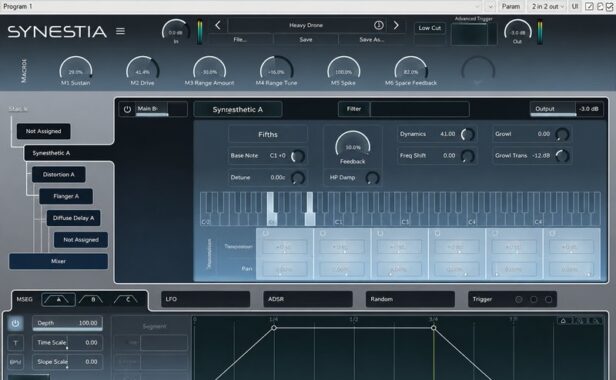
Task: Toggle the Main B power button
Action: point(127,109)
